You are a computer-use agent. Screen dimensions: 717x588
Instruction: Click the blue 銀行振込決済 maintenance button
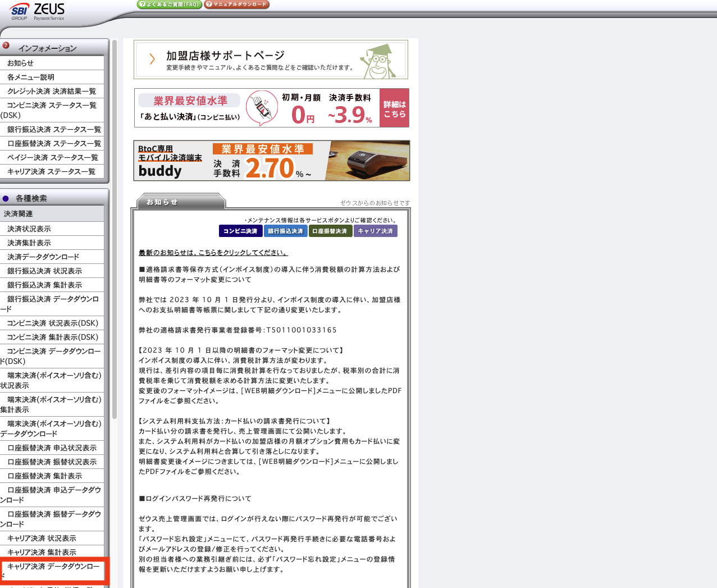tap(285, 231)
